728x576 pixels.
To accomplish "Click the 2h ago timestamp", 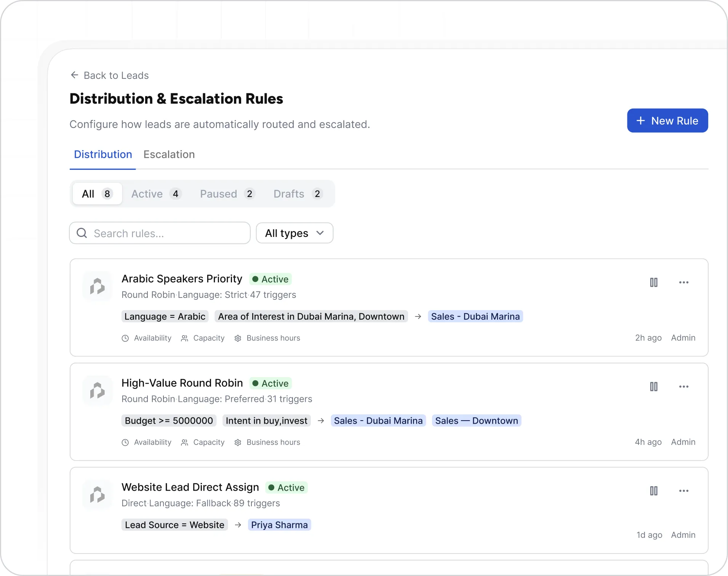I will tap(648, 338).
